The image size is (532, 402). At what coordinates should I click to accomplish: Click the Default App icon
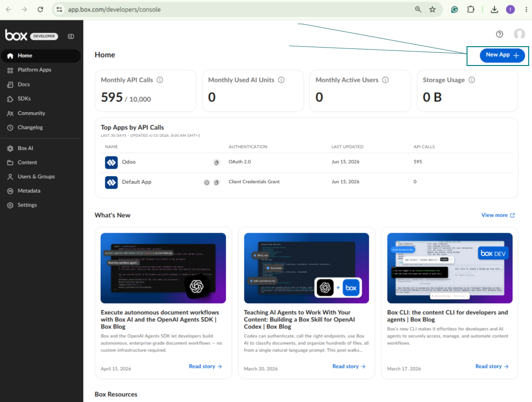pos(111,183)
